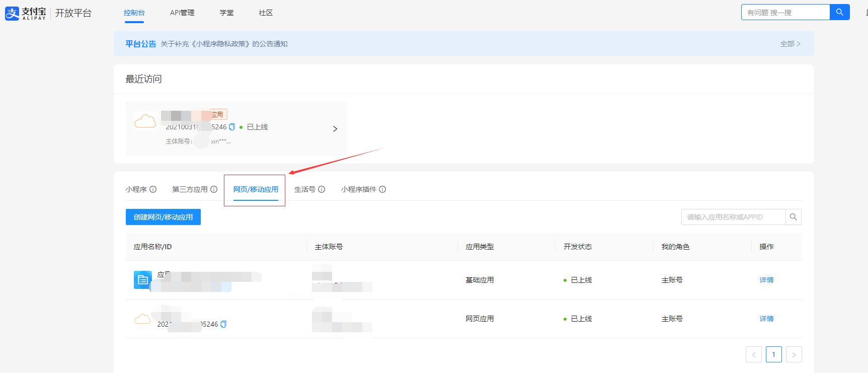Open the privacy policy announcement notice
This screenshot has width=868, height=373.
coord(224,44)
